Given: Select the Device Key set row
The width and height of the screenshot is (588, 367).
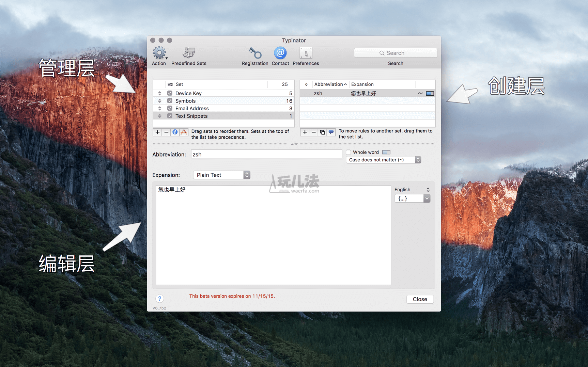Looking at the screenshot, I should pyautogui.click(x=223, y=93).
